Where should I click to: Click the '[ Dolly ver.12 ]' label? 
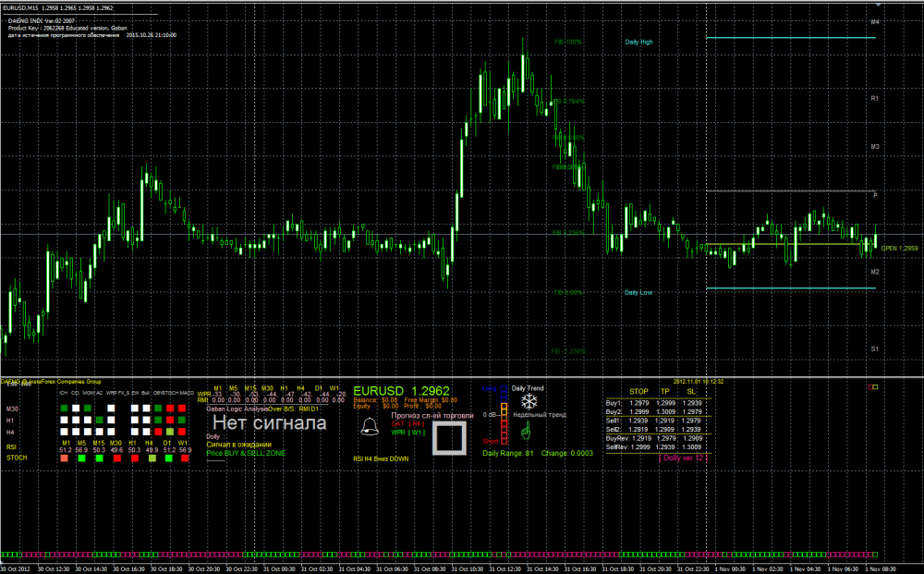pos(684,458)
